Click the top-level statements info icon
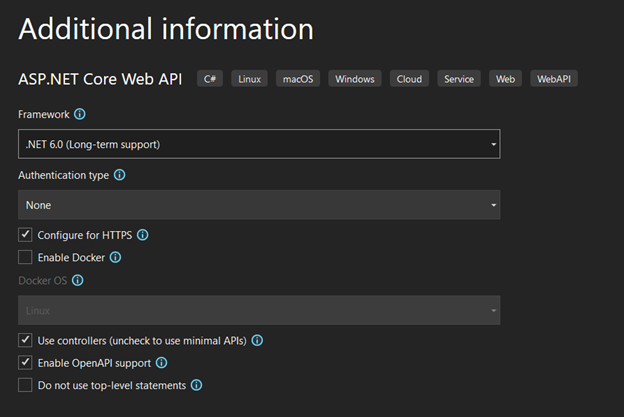Image resolution: width=624 pixels, height=417 pixels. [x=196, y=385]
